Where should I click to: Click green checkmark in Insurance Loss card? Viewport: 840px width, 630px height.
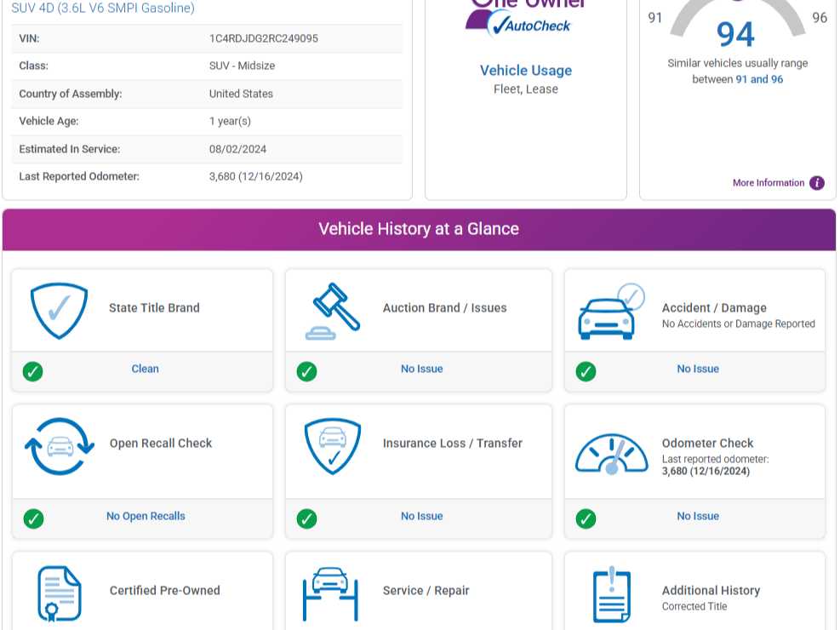coord(307,518)
